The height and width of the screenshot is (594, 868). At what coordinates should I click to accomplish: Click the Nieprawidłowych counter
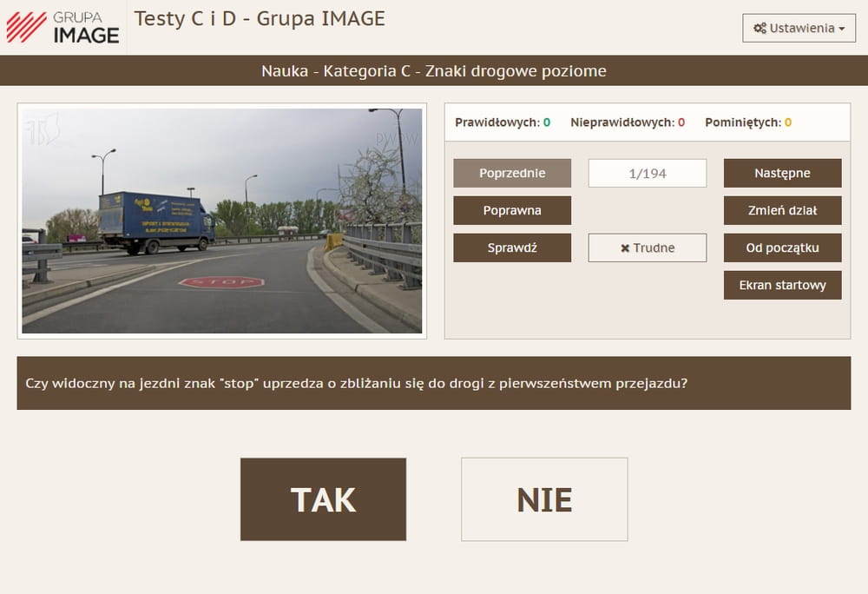(x=628, y=122)
